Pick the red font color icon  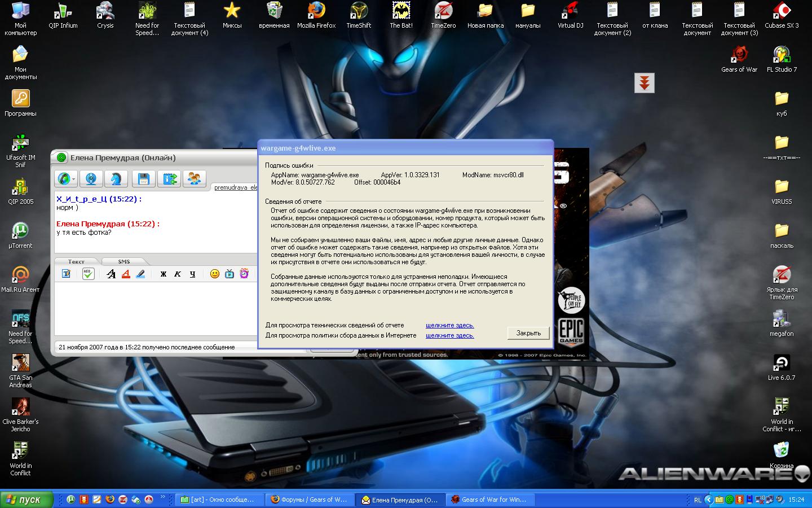(126, 274)
